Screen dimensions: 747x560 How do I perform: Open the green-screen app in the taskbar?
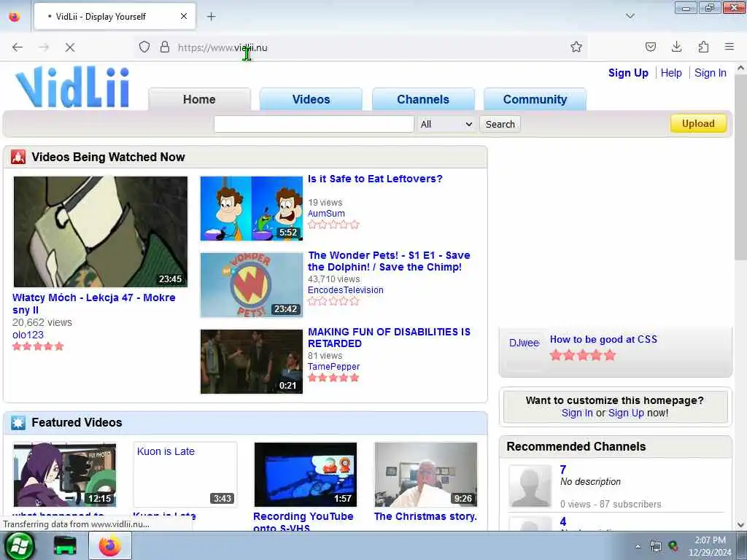click(65, 545)
